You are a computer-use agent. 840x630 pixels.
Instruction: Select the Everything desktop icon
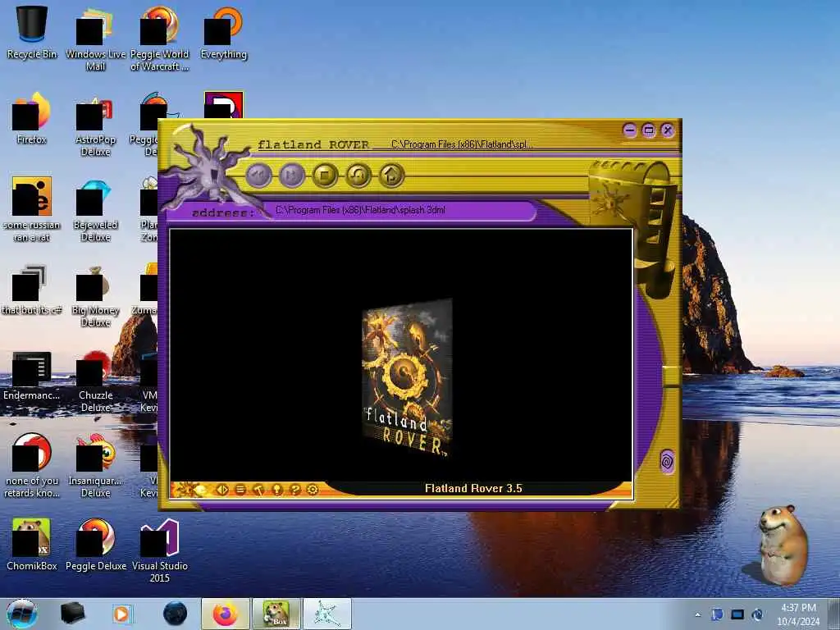pos(223,33)
